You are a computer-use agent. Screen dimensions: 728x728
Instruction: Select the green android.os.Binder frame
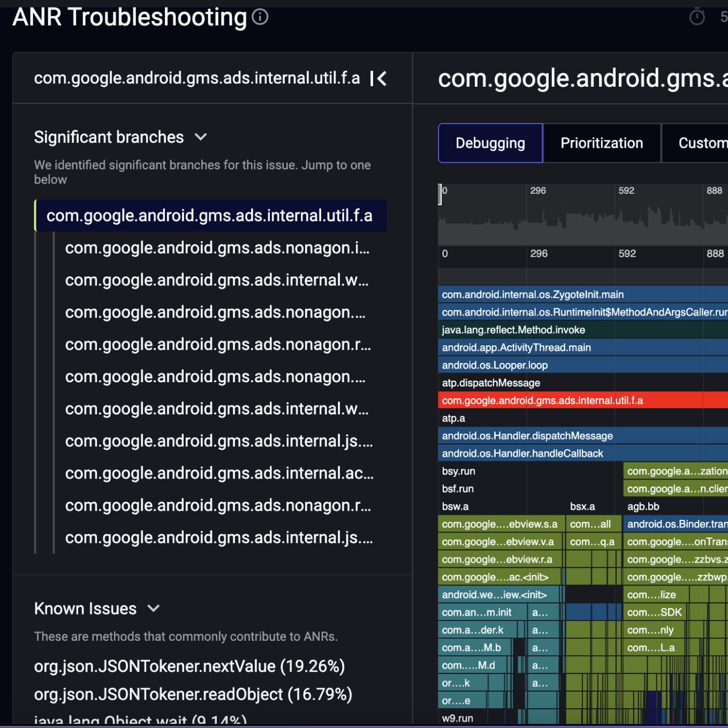(676, 524)
